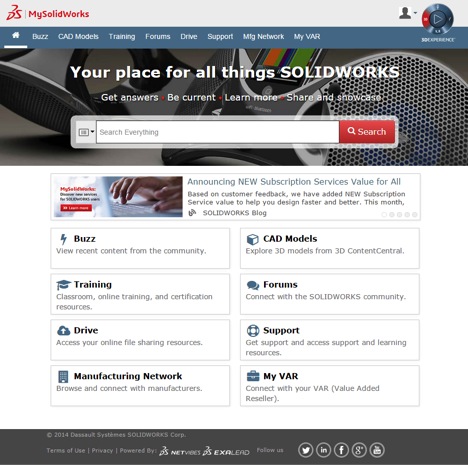The height and width of the screenshot is (465, 468).
Task: Click 'Connect with the SOLIDWORKS community.' text
Action: (326, 297)
